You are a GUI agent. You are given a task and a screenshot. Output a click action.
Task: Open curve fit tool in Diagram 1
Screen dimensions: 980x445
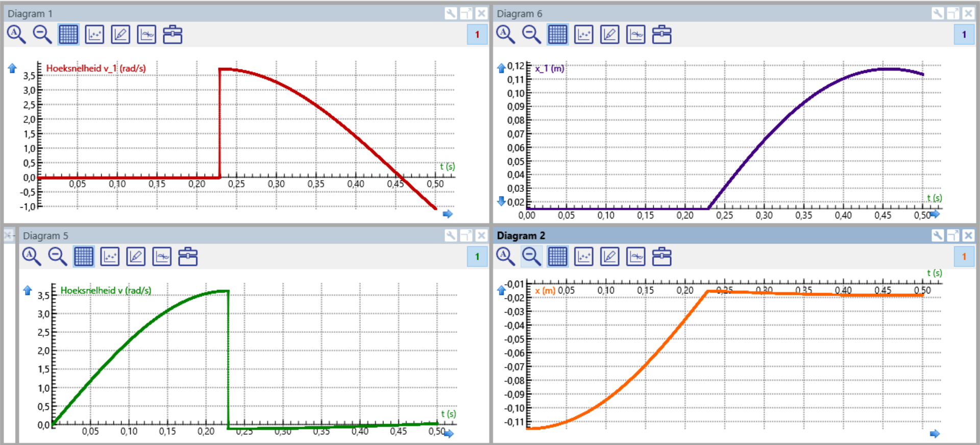(x=146, y=35)
